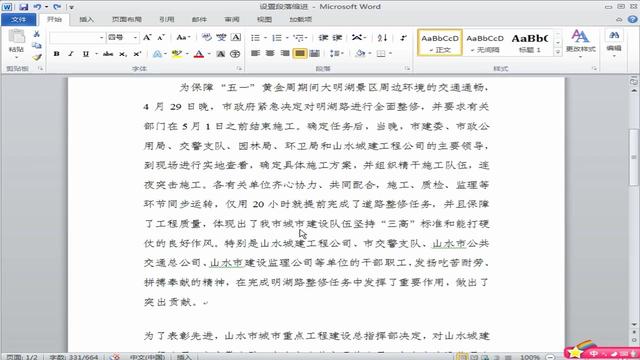Click the Save icon in quick access toolbar
The height and width of the screenshot is (360, 640).
point(24,7)
